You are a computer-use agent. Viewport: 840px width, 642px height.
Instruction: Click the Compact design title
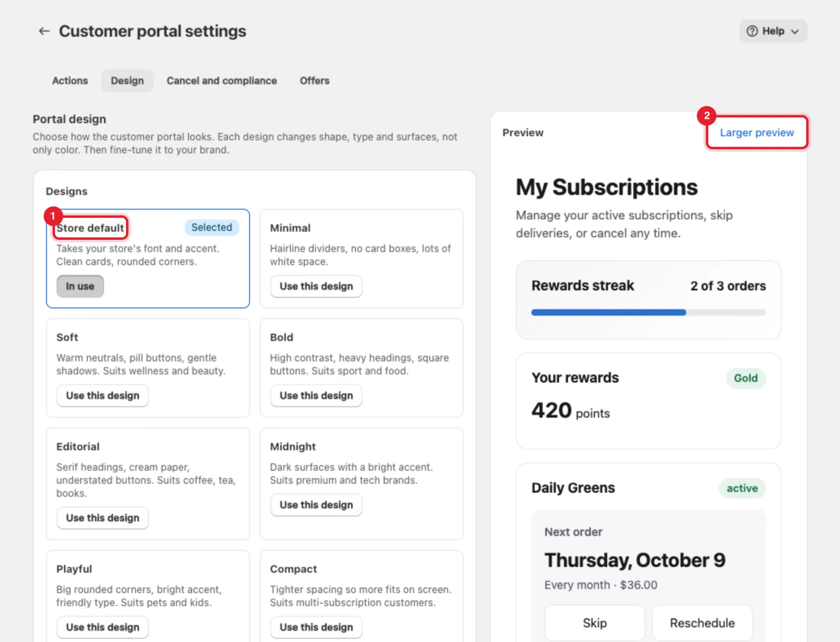pyautogui.click(x=293, y=569)
